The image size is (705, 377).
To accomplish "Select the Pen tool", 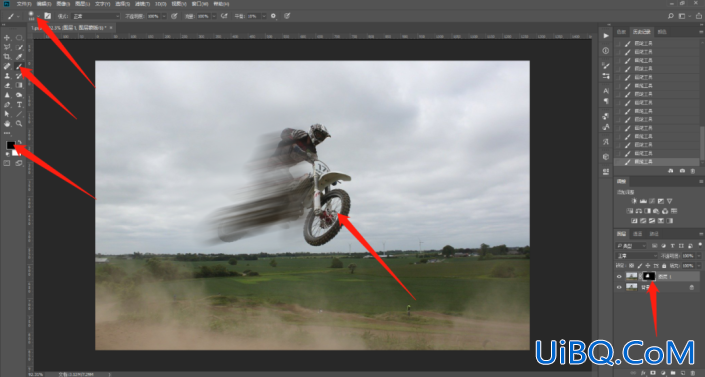I will point(7,104).
